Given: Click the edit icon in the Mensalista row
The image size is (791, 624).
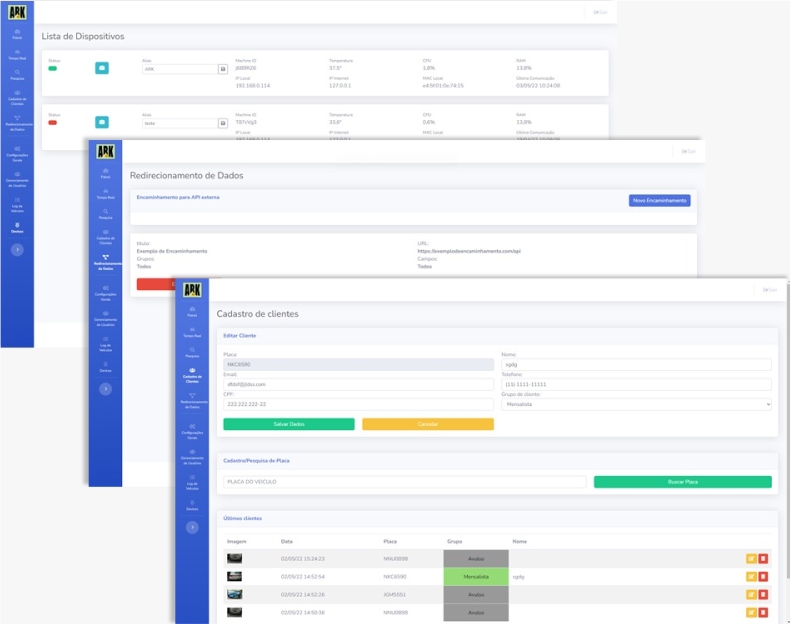Looking at the screenshot, I should 750,576.
